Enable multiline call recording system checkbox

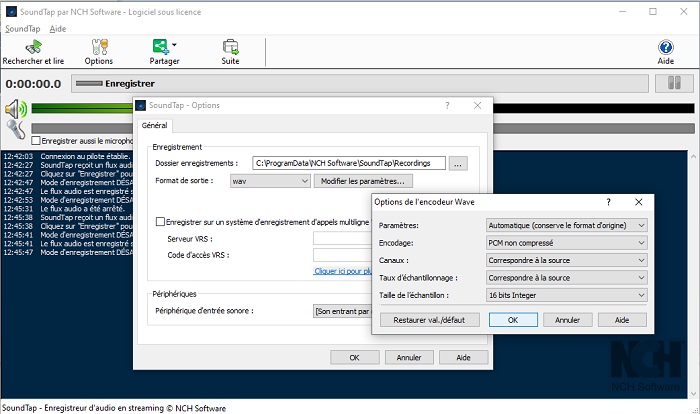click(x=160, y=222)
